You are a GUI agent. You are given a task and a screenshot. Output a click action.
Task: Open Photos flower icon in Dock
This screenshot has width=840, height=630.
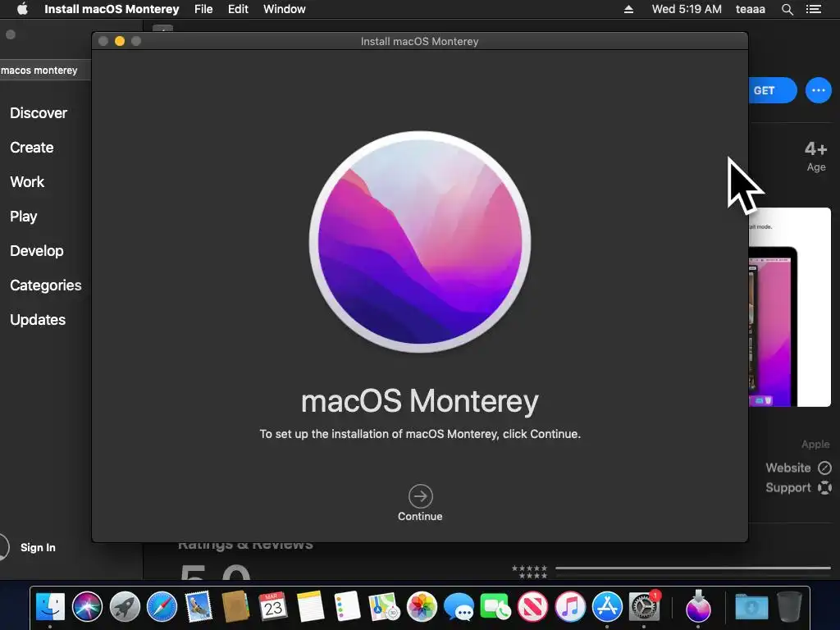pyautogui.click(x=422, y=607)
